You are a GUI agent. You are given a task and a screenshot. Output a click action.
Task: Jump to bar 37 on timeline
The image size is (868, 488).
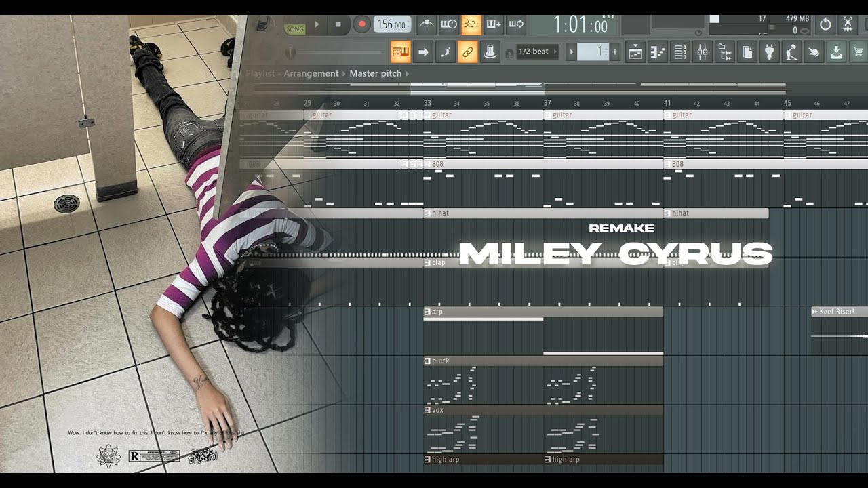547,103
